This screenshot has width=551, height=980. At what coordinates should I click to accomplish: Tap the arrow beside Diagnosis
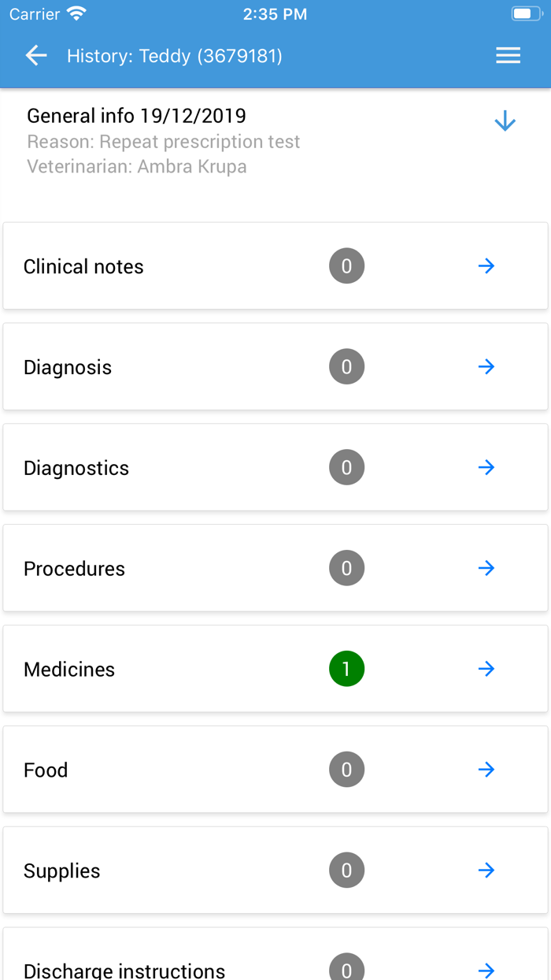pyautogui.click(x=486, y=367)
